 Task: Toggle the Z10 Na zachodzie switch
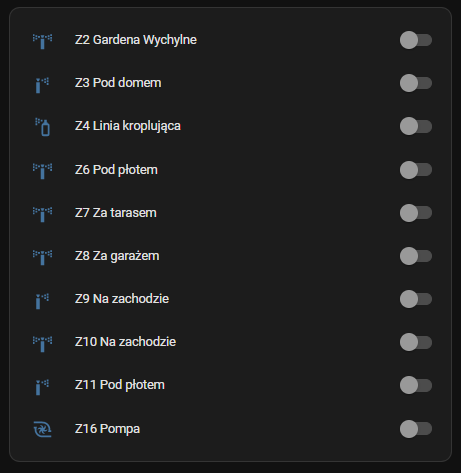[416, 342]
